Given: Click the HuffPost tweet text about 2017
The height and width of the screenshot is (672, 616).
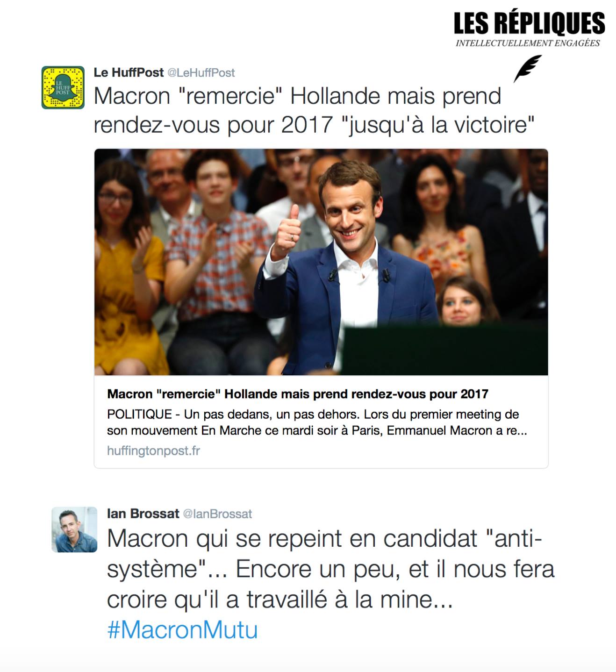Looking at the screenshot, I should (314, 110).
